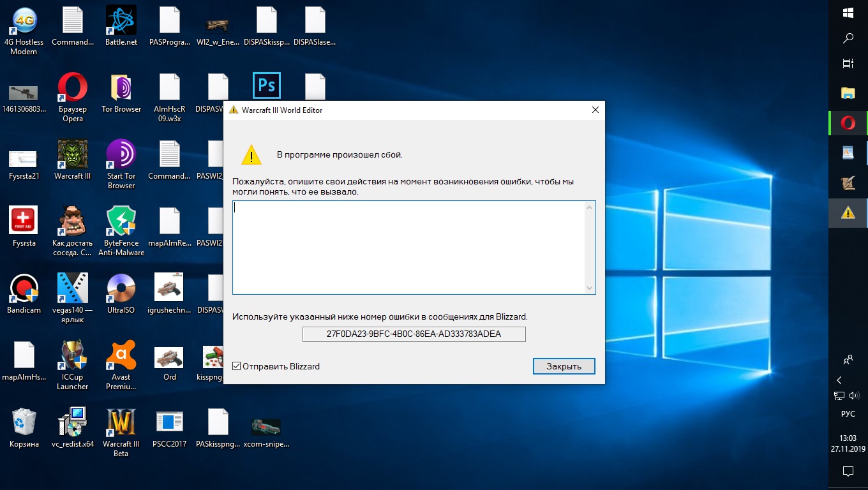The image size is (868, 490).
Task: Select the Photoshop Ps desktop icon
Action: 267,85
